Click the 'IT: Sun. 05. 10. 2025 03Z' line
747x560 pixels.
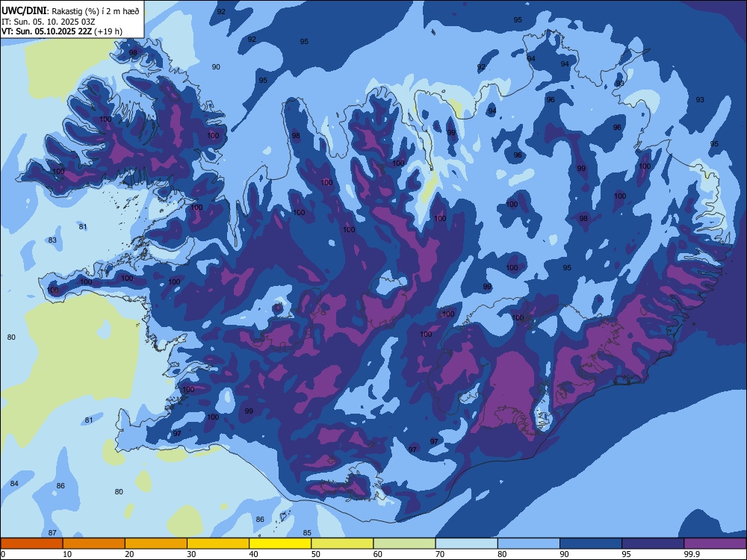[46, 22]
